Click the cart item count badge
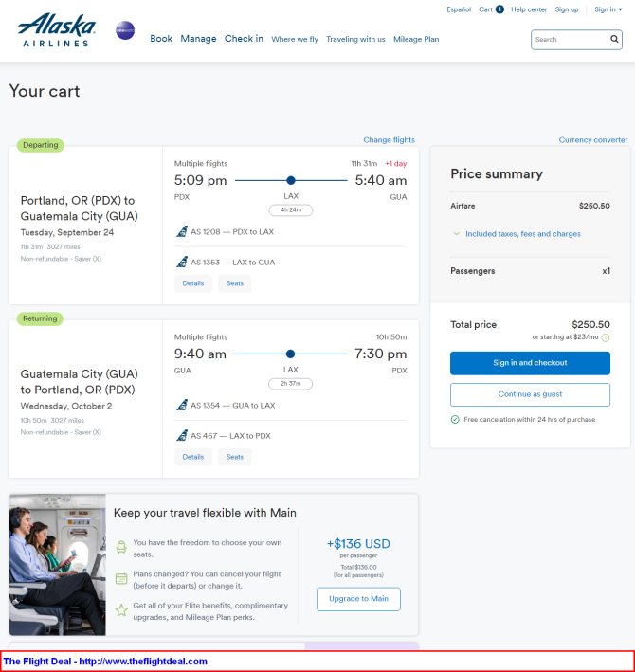Screen dimensions: 635x672 [x=499, y=9]
